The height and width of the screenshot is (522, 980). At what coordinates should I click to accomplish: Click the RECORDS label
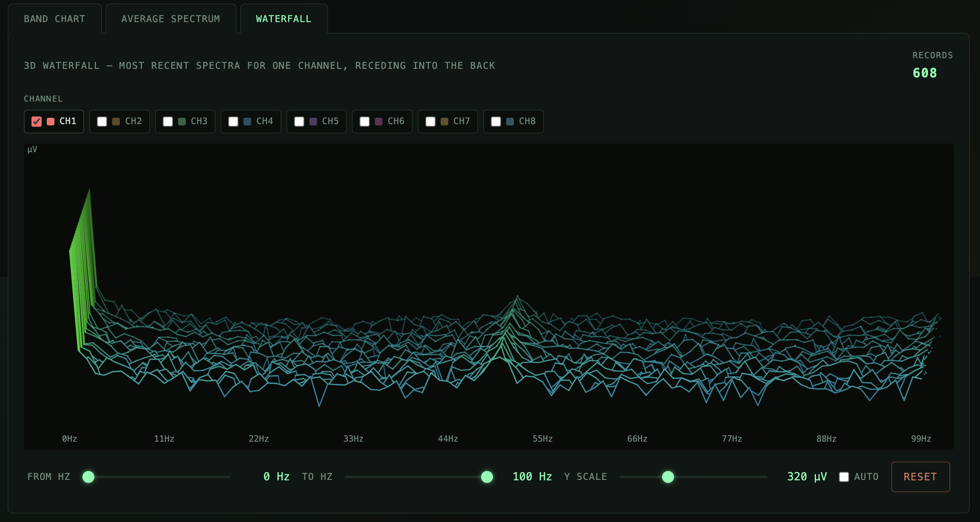(x=933, y=55)
